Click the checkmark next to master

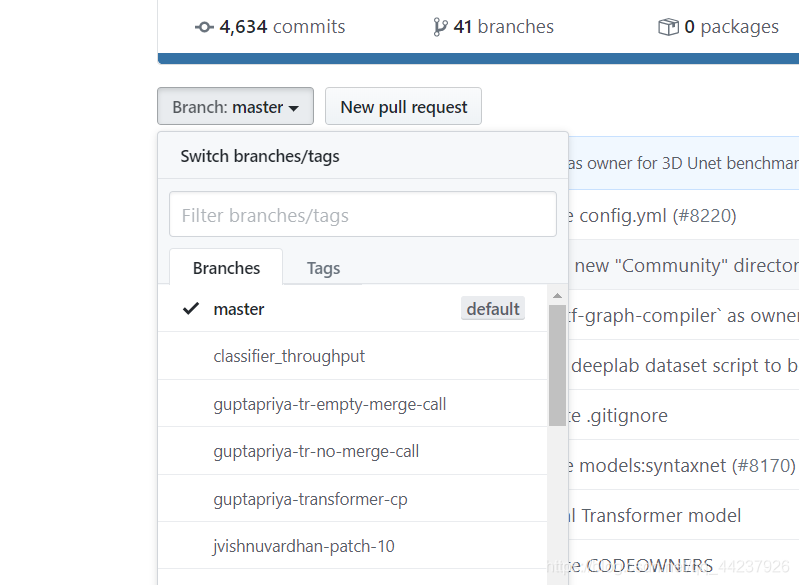click(x=191, y=308)
